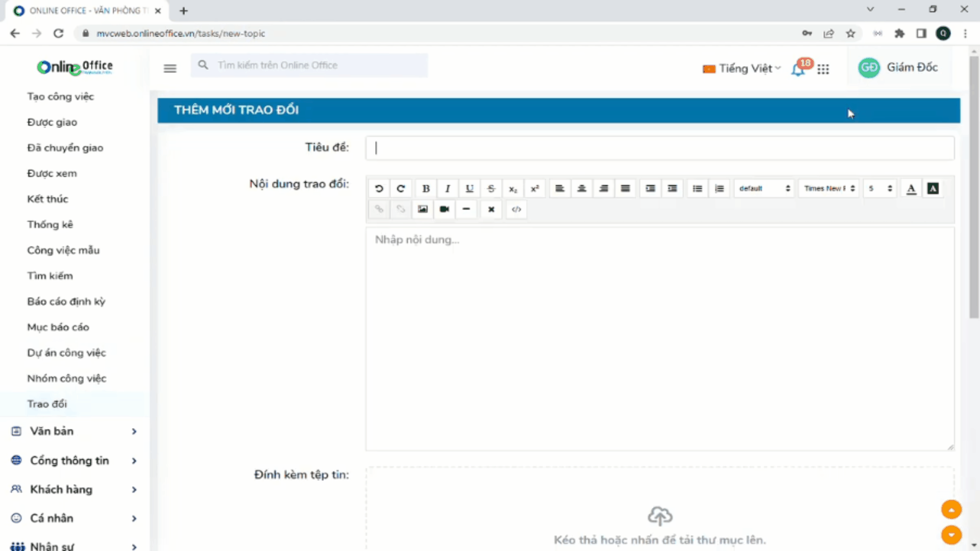
Task: Toggle the hamburger sidebar menu
Action: point(170,68)
